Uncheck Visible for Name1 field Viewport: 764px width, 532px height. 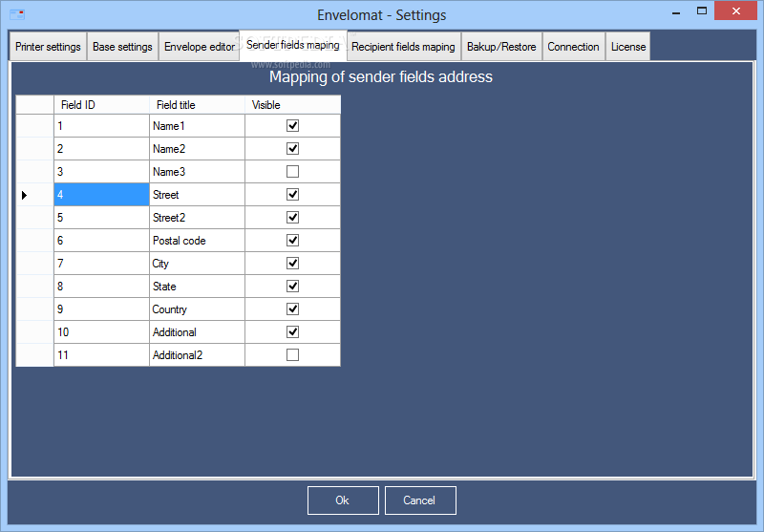click(x=292, y=126)
